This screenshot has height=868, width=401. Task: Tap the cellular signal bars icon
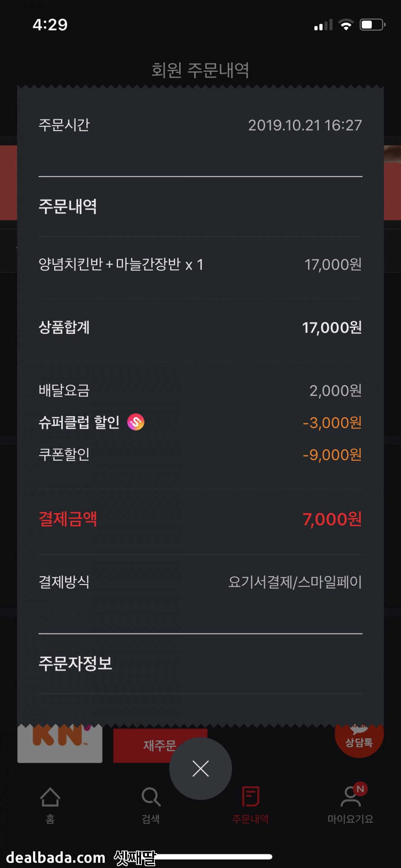point(323,25)
